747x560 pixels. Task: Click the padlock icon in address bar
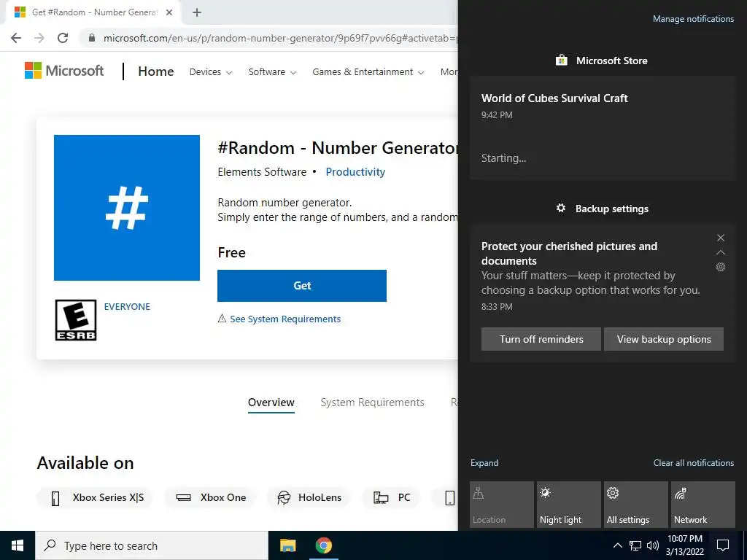coord(92,38)
